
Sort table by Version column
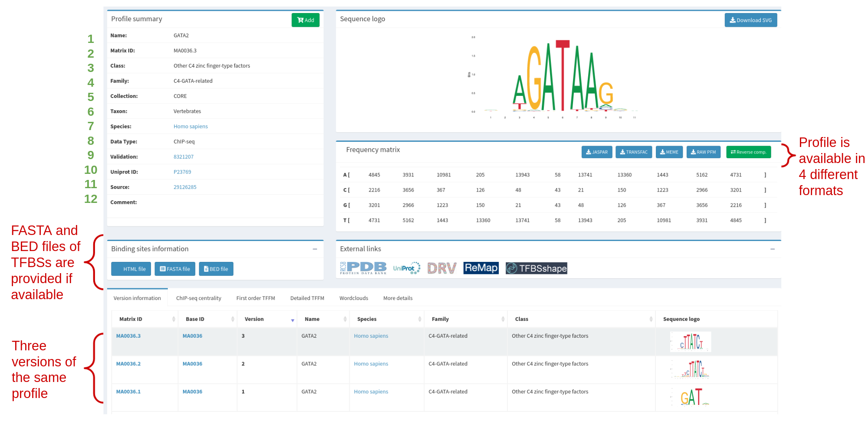[266, 319]
